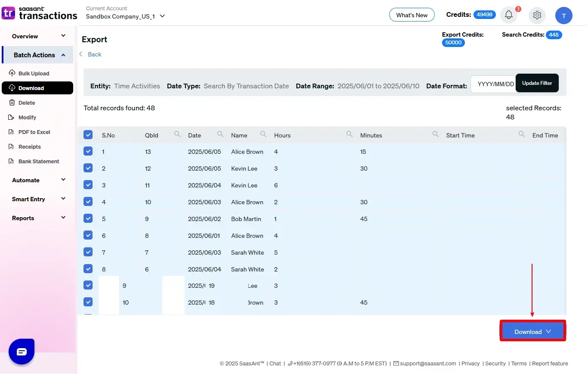Click the SaasAnt Transactions logo
Screen dimensions: 588x374
pyautogui.click(x=40, y=13)
